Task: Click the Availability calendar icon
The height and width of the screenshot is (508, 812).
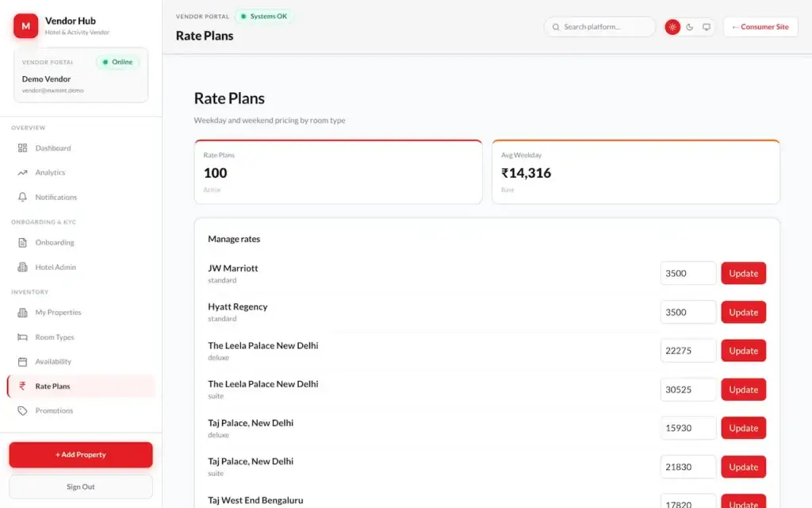Action: tap(22, 362)
